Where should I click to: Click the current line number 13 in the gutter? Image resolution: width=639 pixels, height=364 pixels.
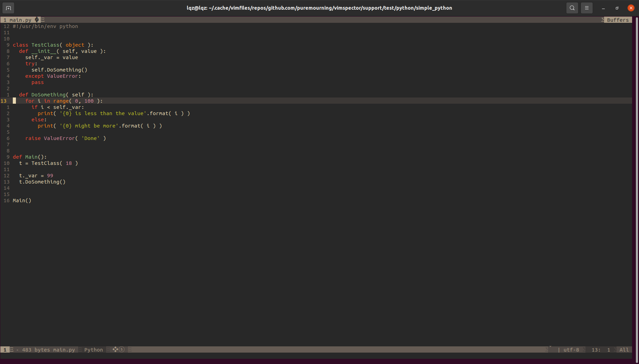coord(3,101)
